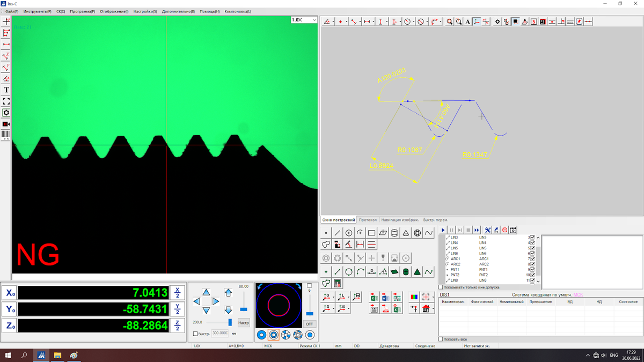Select the curve measurement tool
Viewport: 644px width, 362px height.
429,233
